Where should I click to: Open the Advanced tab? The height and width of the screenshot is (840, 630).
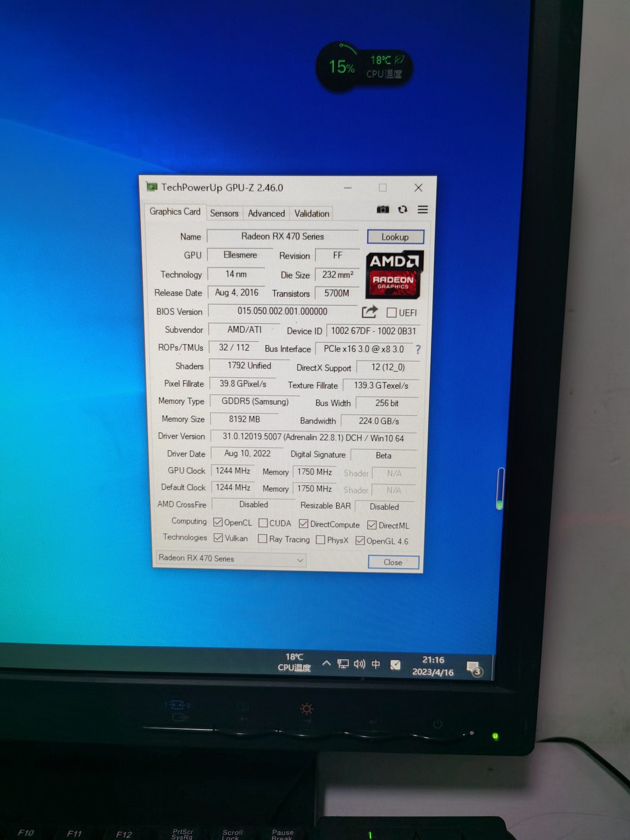[x=266, y=214]
